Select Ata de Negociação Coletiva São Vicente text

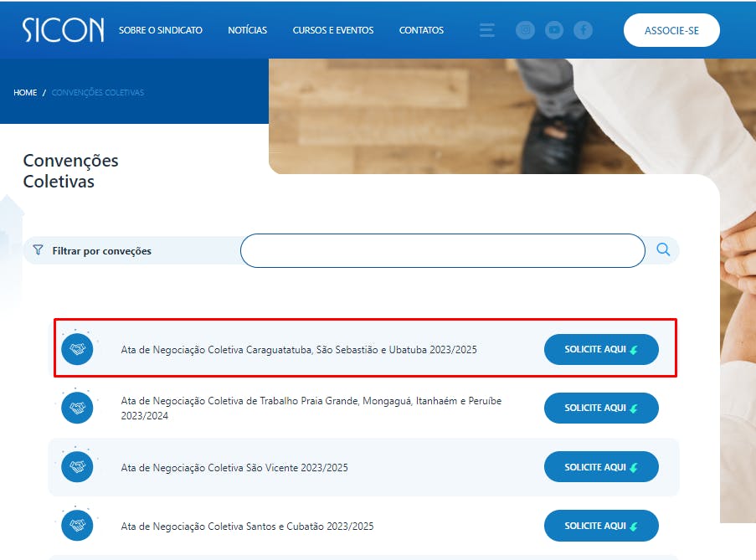pyautogui.click(x=234, y=467)
